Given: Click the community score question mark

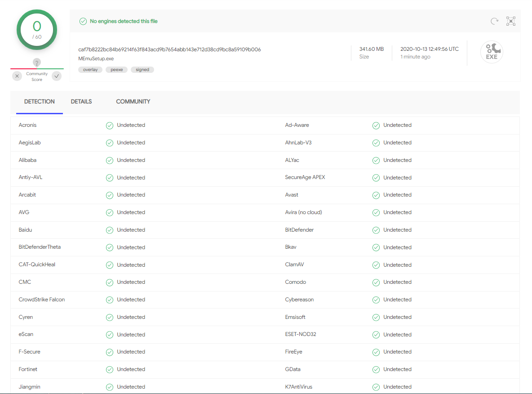Looking at the screenshot, I should click(37, 63).
